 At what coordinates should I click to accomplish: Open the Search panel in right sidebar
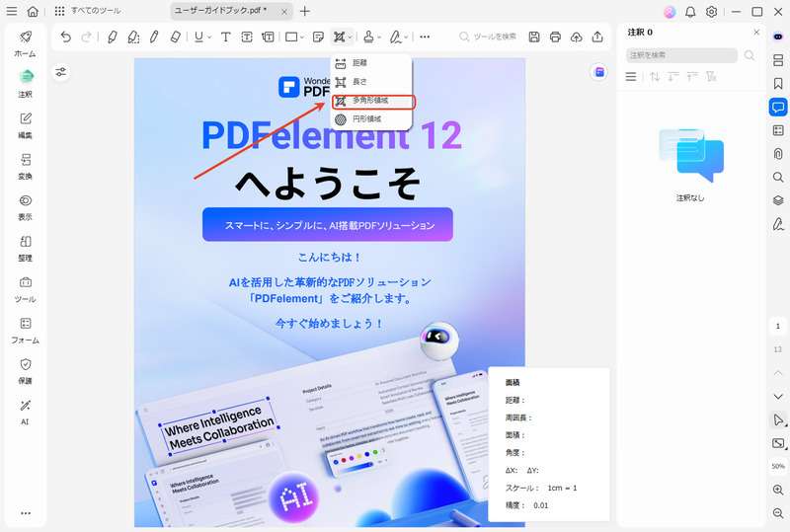tap(778, 178)
